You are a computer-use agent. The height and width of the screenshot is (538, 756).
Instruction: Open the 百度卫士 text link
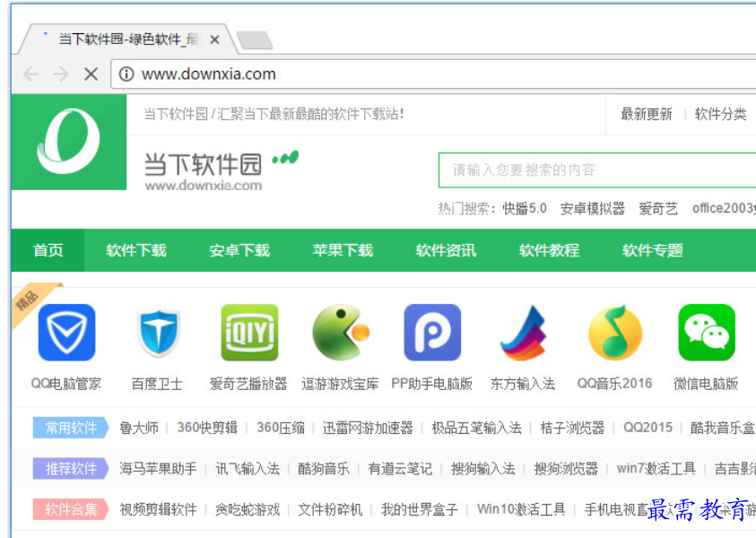click(158, 384)
